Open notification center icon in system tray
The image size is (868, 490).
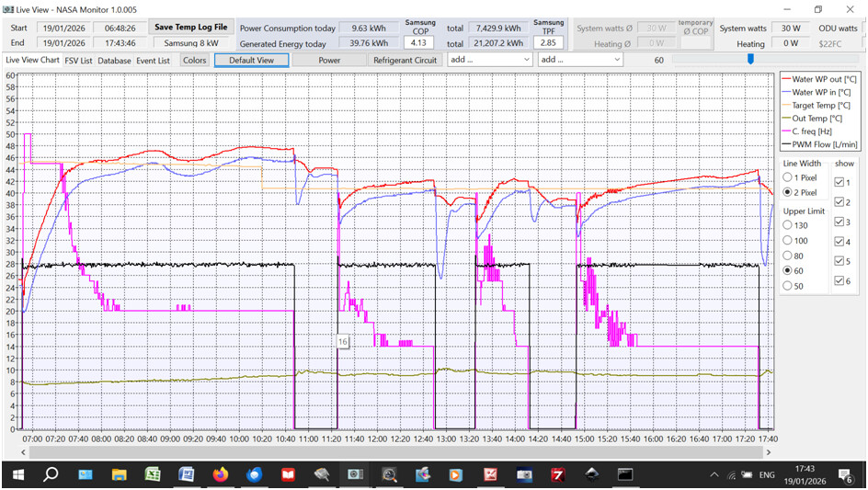point(848,475)
